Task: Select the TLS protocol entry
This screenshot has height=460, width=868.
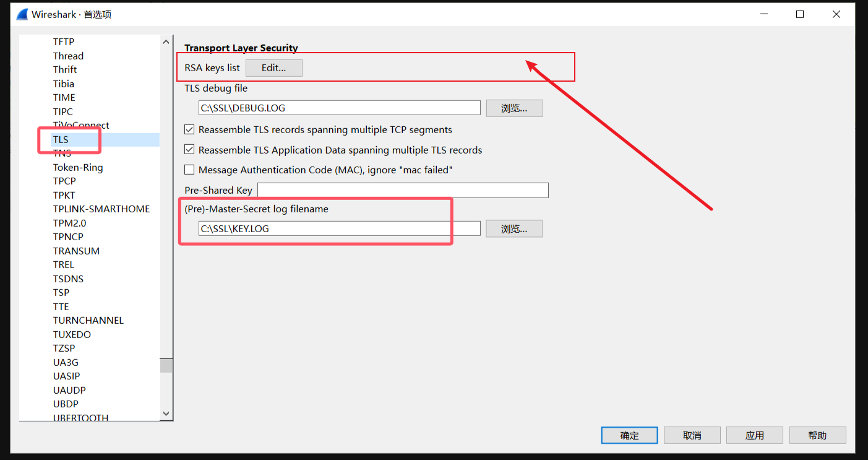Action: (x=61, y=140)
